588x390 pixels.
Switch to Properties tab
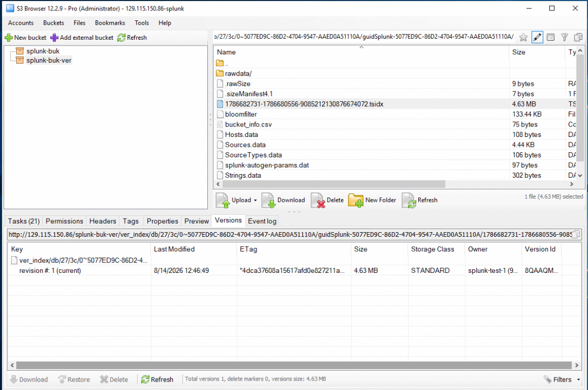tap(162, 221)
